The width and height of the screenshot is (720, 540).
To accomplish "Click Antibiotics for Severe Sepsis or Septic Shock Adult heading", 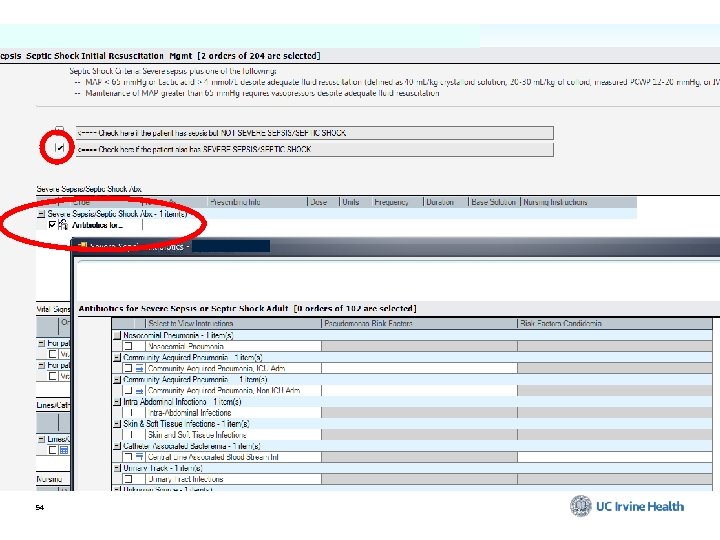I will point(247,308).
